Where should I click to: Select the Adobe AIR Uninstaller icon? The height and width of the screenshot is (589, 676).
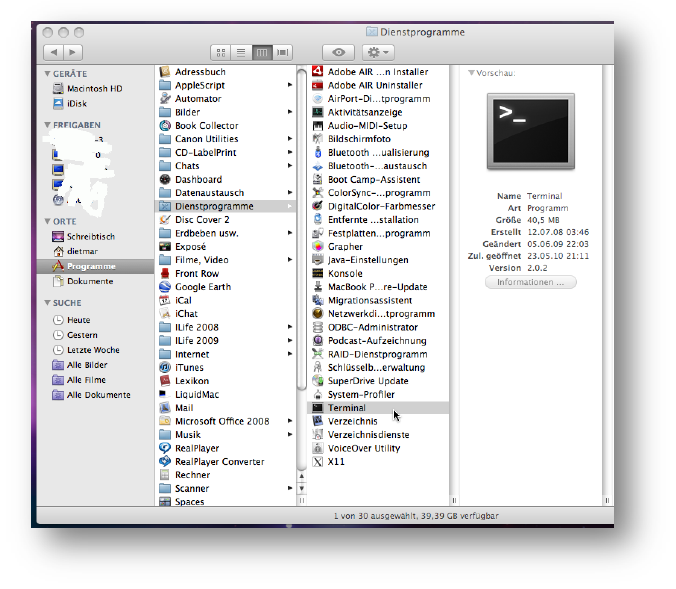pyautogui.click(x=318, y=85)
